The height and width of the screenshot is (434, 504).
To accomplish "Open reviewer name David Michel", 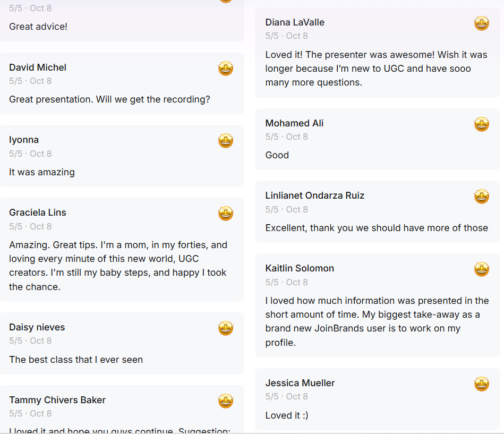I will (x=38, y=67).
